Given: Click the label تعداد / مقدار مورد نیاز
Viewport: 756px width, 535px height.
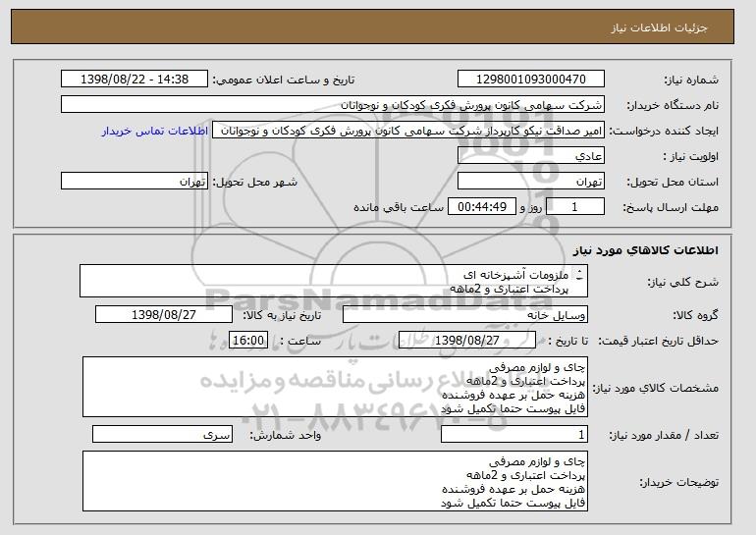Looking at the screenshot, I should pyautogui.click(x=664, y=435).
